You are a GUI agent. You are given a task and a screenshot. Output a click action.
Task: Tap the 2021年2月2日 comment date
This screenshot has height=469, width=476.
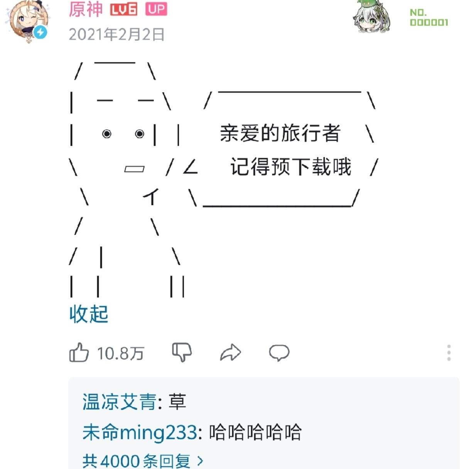pos(116,34)
